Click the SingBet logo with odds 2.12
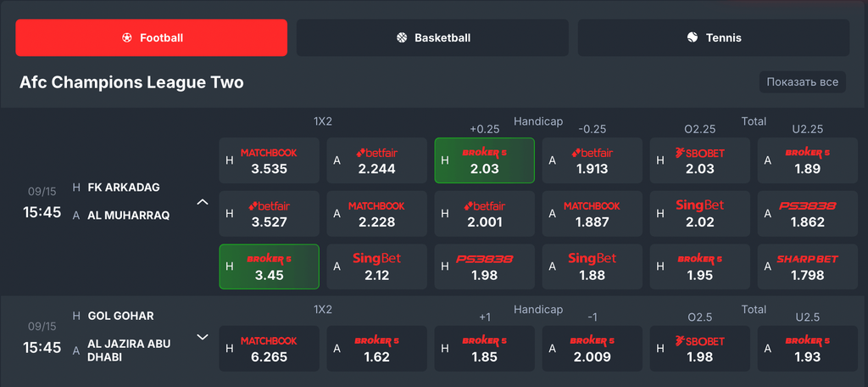Image resolution: width=868 pixels, height=387 pixels. coord(376,258)
